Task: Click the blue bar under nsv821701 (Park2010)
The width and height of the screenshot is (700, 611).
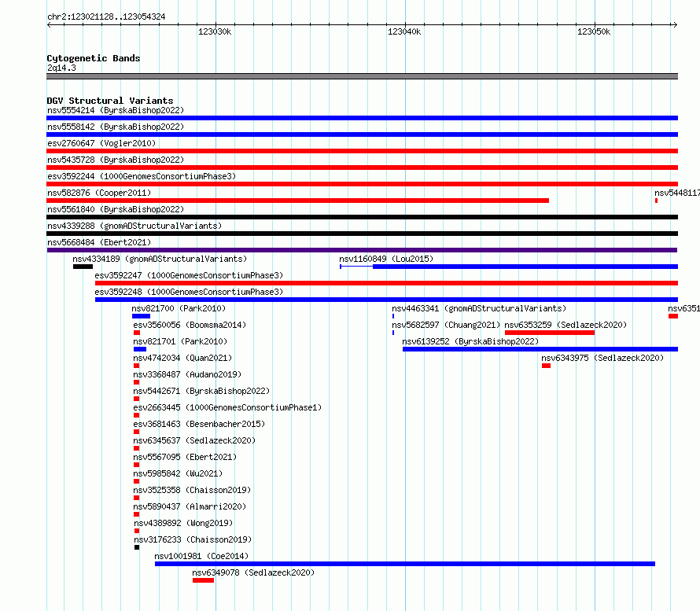Action: (140, 349)
